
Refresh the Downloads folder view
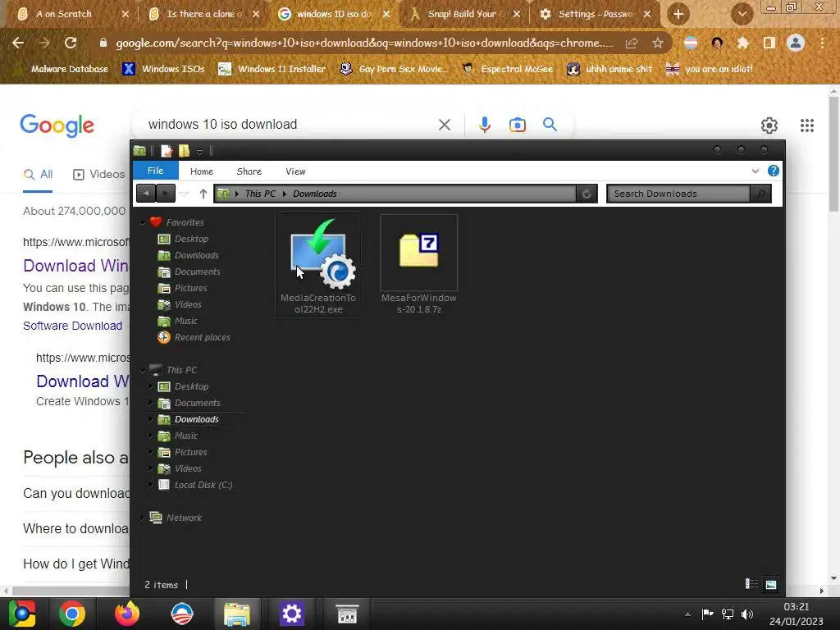pos(587,194)
